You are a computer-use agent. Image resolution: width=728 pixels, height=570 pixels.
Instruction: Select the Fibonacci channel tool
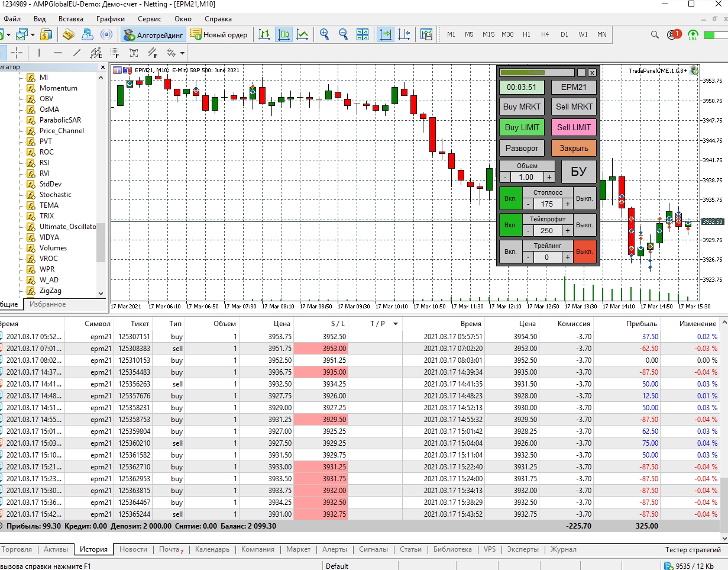point(153,53)
